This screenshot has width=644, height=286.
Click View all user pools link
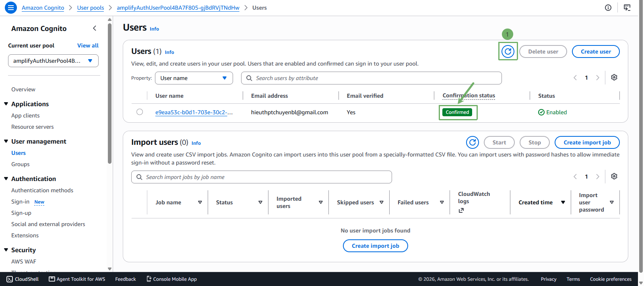(88, 45)
